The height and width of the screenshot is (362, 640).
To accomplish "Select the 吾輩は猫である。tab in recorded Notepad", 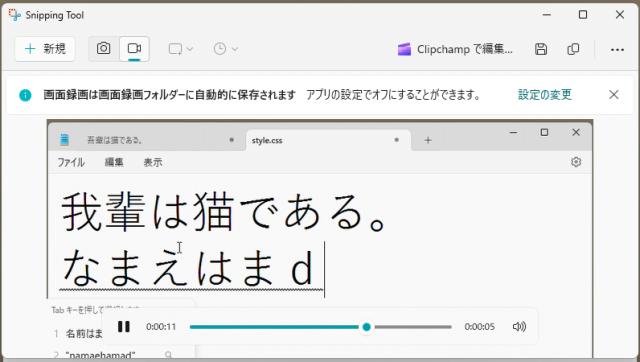I will coord(147,140).
